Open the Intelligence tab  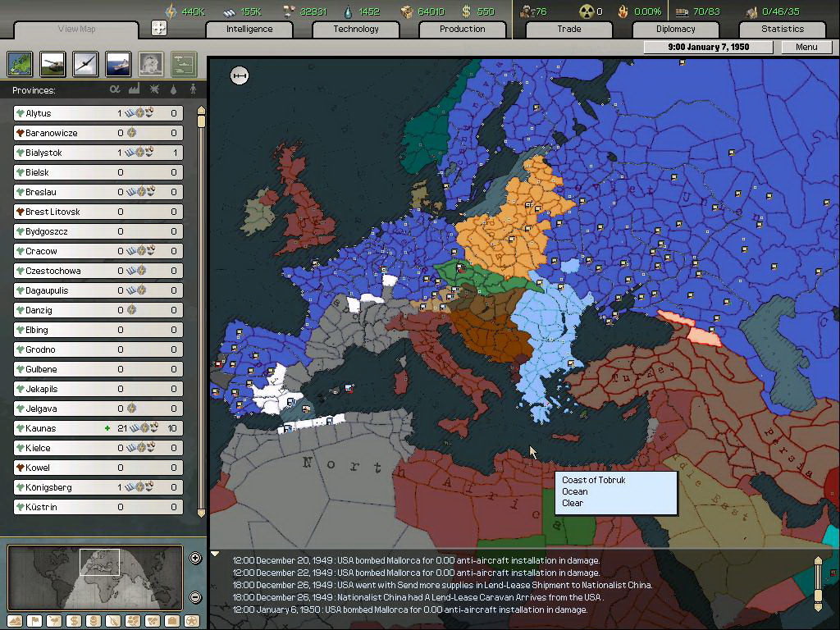point(249,29)
